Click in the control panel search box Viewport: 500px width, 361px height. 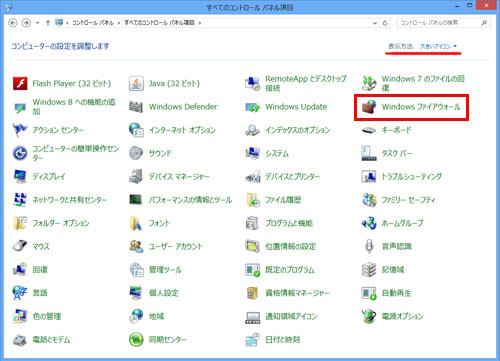click(438, 23)
